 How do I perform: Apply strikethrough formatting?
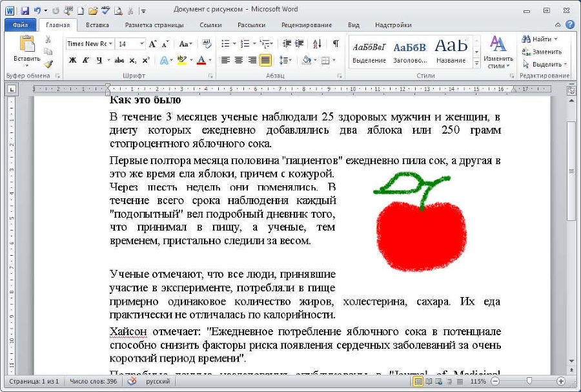(x=120, y=60)
